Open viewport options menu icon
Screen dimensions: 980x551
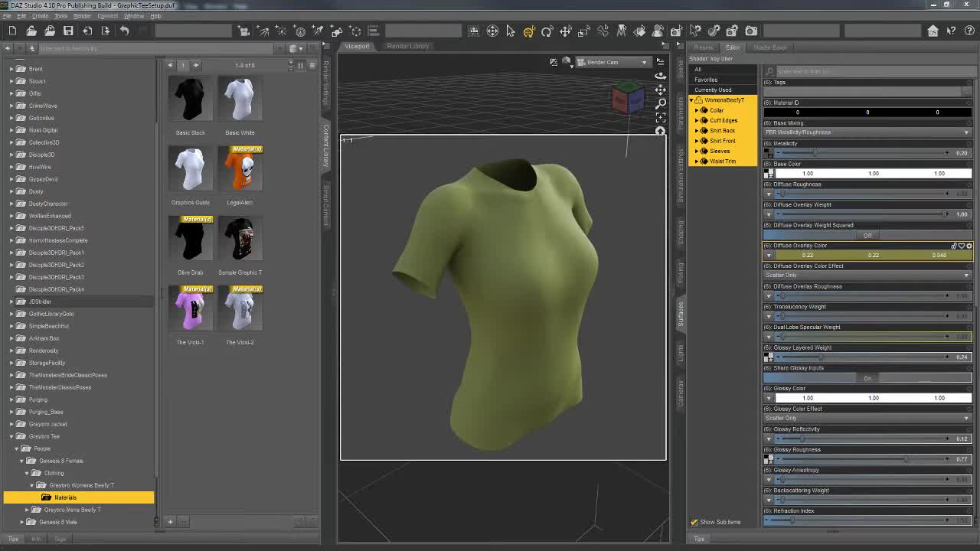point(660,61)
